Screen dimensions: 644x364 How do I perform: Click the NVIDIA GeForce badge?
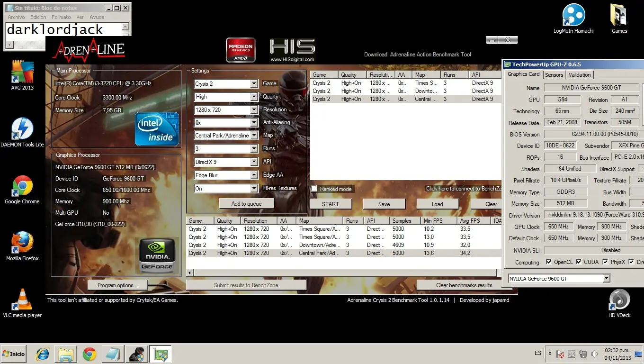157,255
